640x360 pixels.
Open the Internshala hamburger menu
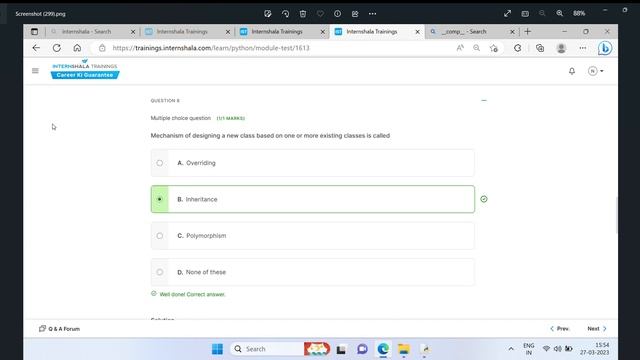35,71
